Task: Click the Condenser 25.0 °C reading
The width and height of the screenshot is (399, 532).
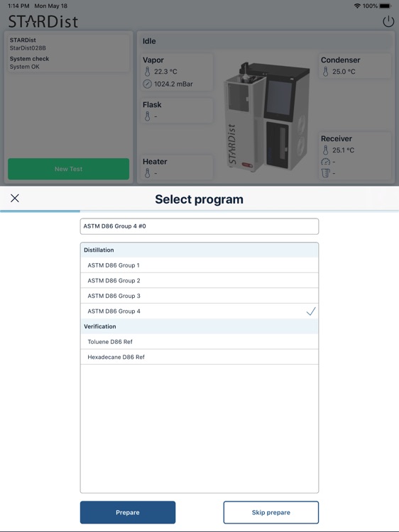Action: [344, 72]
